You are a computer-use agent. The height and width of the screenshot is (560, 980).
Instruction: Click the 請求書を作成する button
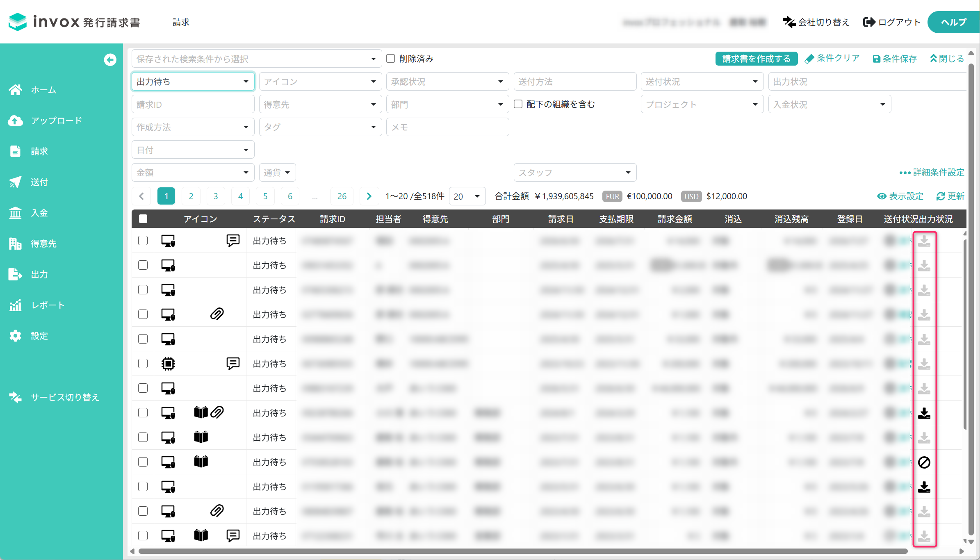(x=756, y=59)
